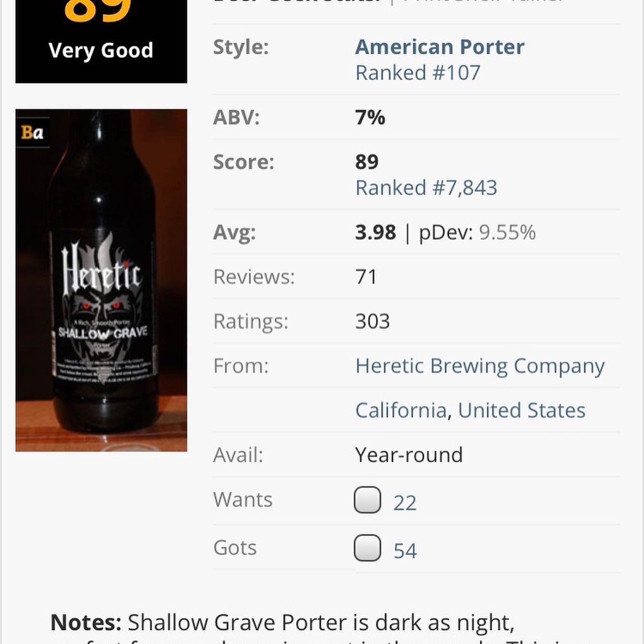Open the Heretic Brewing Company link
The width and height of the screenshot is (644, 644).
tap(480, 367)
